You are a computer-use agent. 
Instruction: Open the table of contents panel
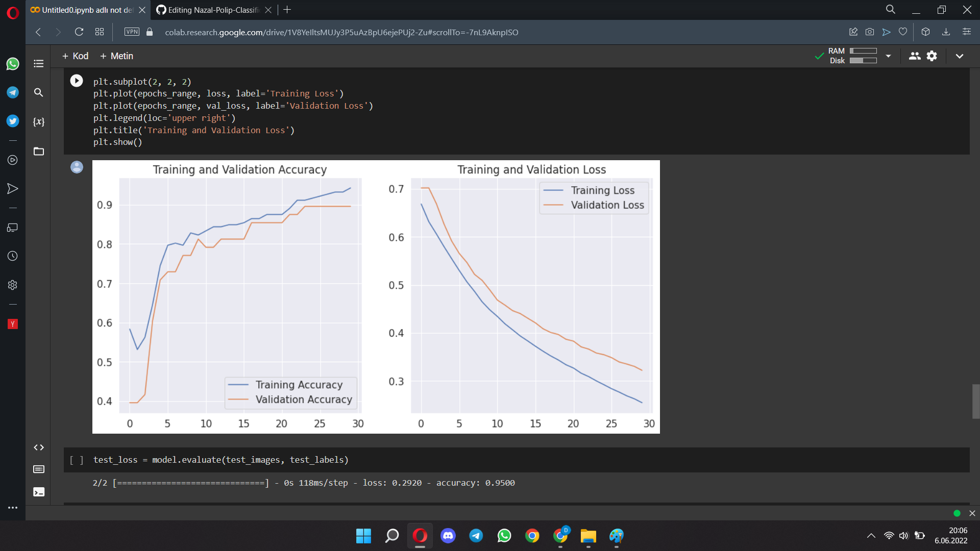click(39, 64)
